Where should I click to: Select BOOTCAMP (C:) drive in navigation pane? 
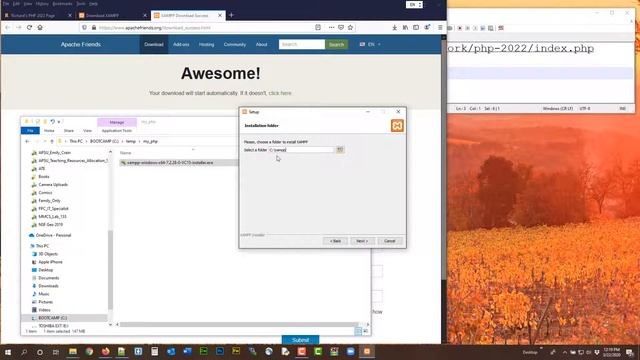tap(53, 318)
